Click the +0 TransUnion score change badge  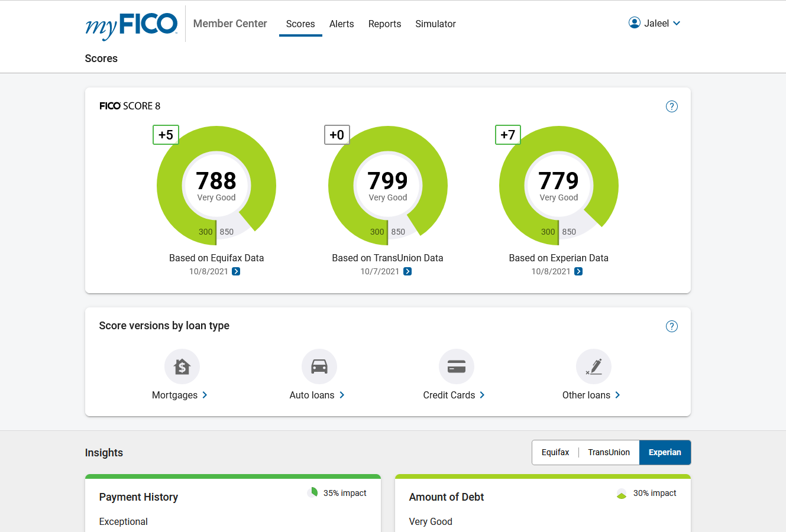click(x=337, y=135)
